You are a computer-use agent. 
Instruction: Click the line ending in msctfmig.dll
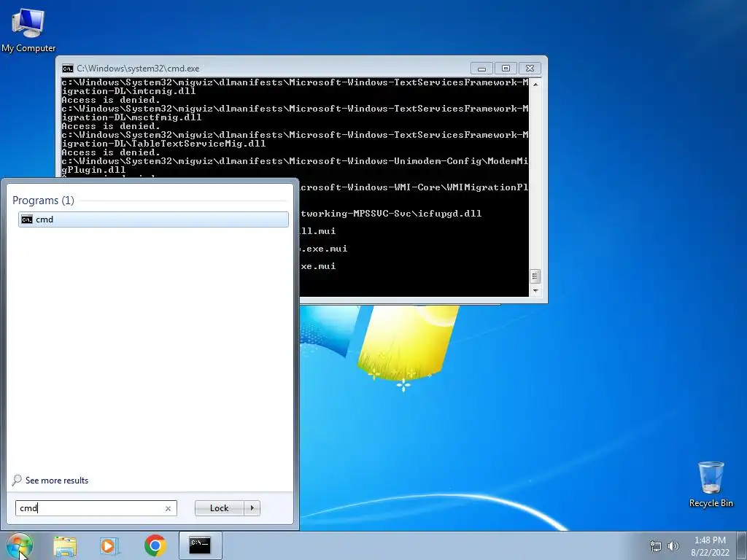point(131,117)
